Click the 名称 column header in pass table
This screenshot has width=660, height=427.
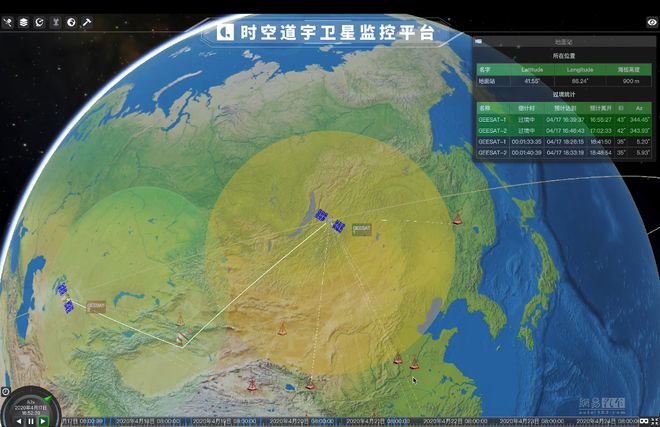485,107
